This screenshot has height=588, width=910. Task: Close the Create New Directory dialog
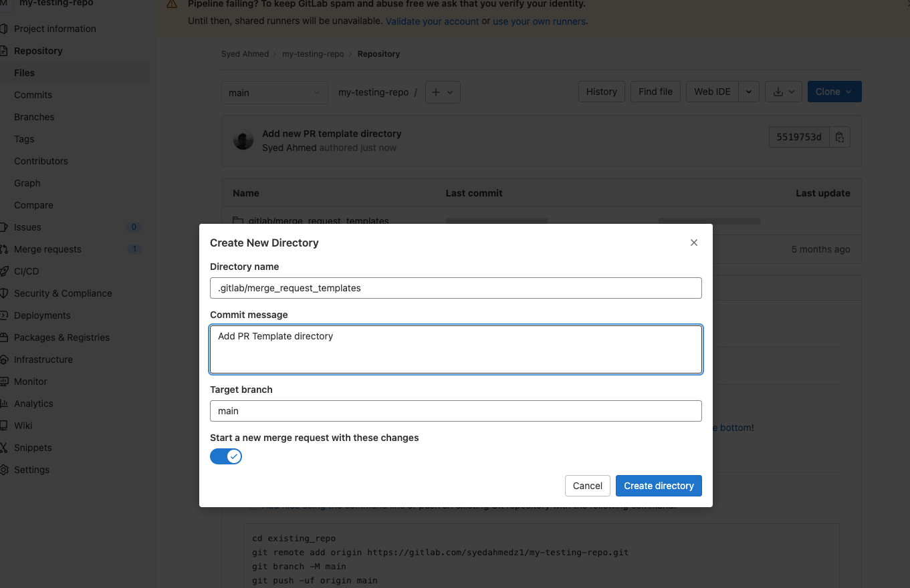point(694,243)
